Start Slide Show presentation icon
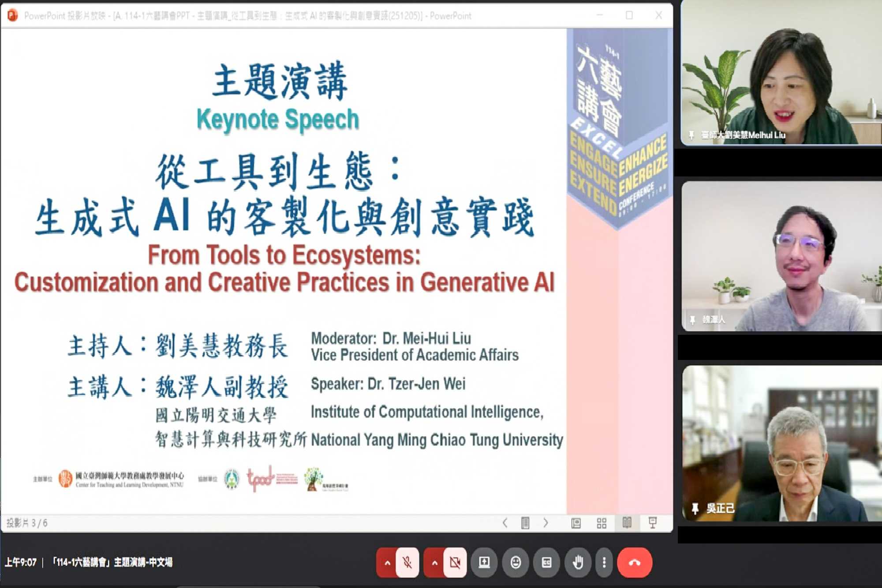Image resolution: width=882 pixels, height=588 pixels. [x=653, y=523]
